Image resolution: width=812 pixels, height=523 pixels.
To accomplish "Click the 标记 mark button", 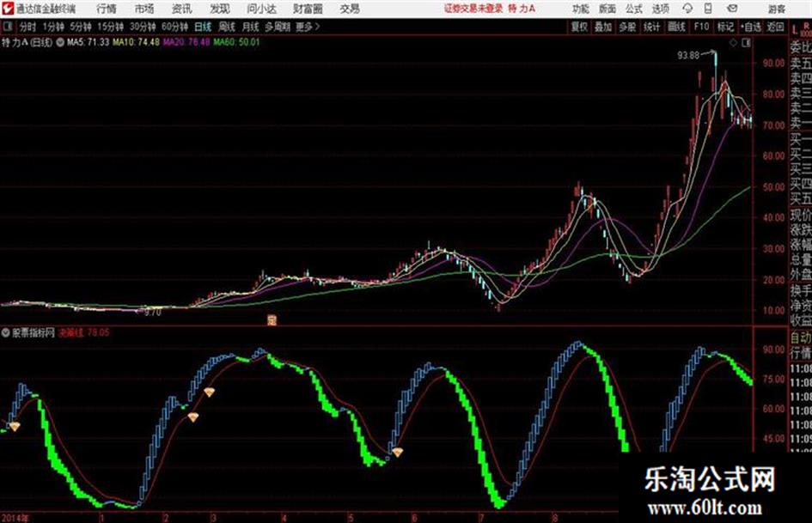I will click(x=725, y=27).
